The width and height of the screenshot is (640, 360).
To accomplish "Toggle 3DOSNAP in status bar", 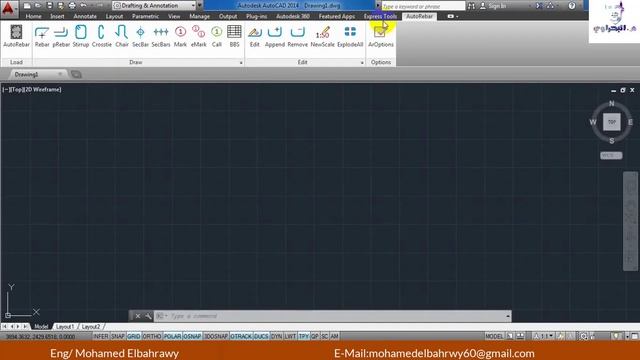I will click(216, 336).
